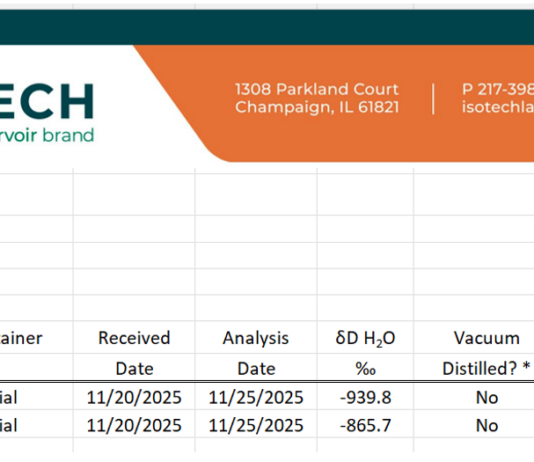The width and height of the screenshot is (534, 462).
Task: Select the δD H2O header cell
Action: click(x=365, y=338)
